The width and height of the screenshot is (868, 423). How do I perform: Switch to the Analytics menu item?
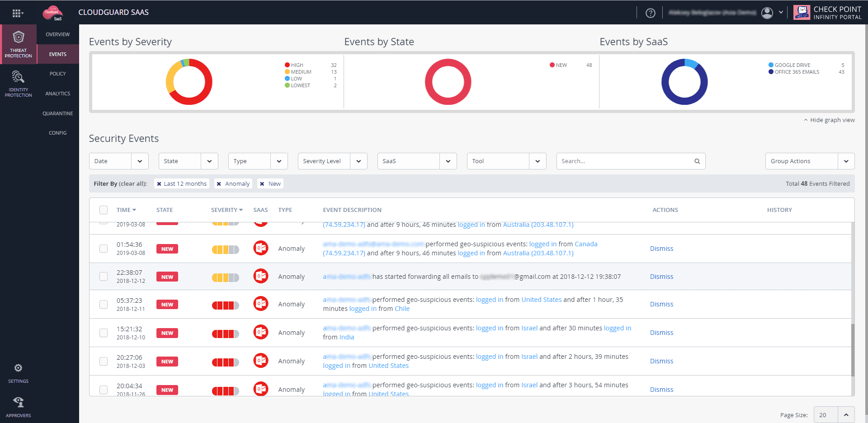coord(58,94)
